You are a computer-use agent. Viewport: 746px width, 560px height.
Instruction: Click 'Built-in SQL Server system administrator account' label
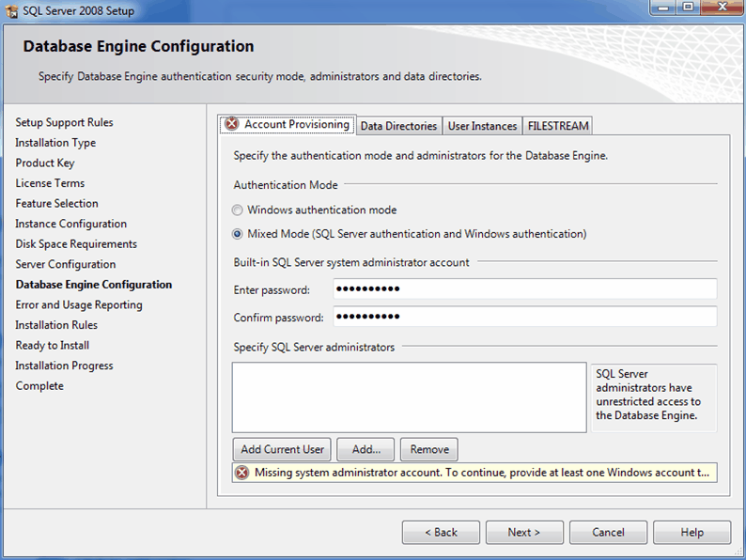point(351,263)
